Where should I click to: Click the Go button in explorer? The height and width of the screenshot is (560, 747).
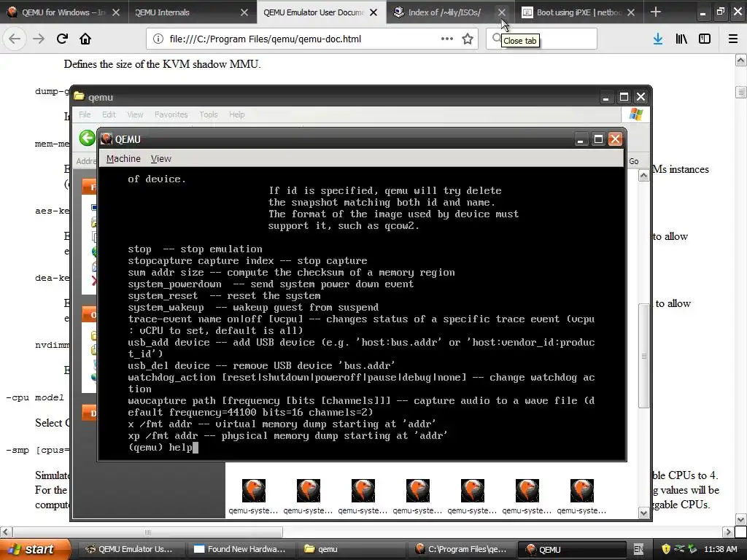coord(634,161)
